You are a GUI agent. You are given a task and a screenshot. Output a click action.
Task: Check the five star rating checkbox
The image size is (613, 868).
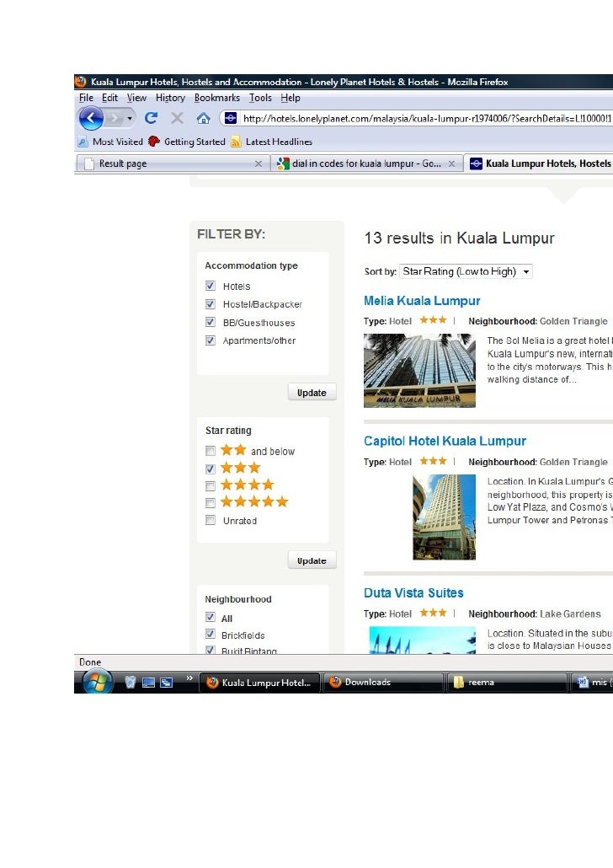pyautogui.click(x=211, y=502)
